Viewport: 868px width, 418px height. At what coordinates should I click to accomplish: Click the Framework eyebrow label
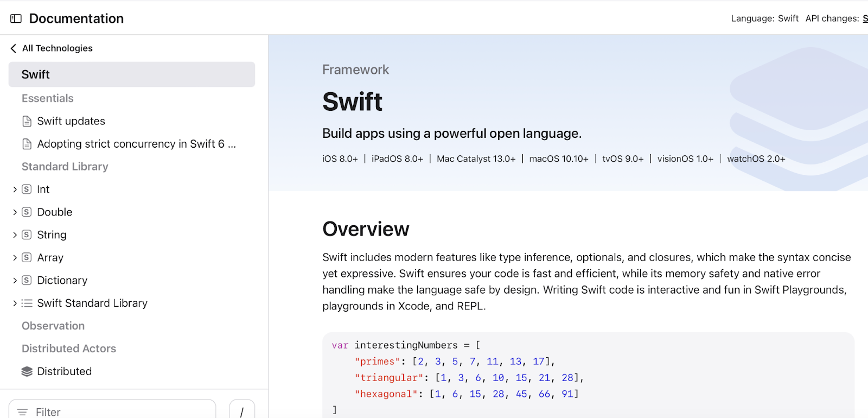(356, 69)
